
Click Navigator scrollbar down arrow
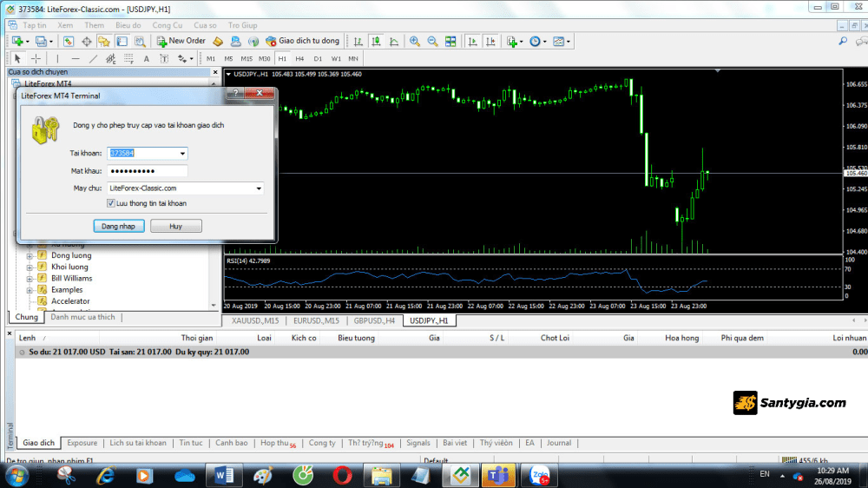tap(214, 305)
